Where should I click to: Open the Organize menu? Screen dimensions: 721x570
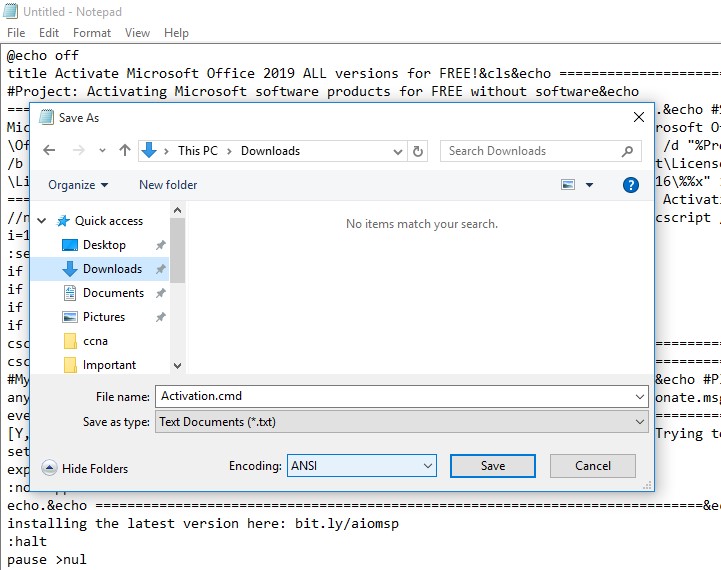78,185
